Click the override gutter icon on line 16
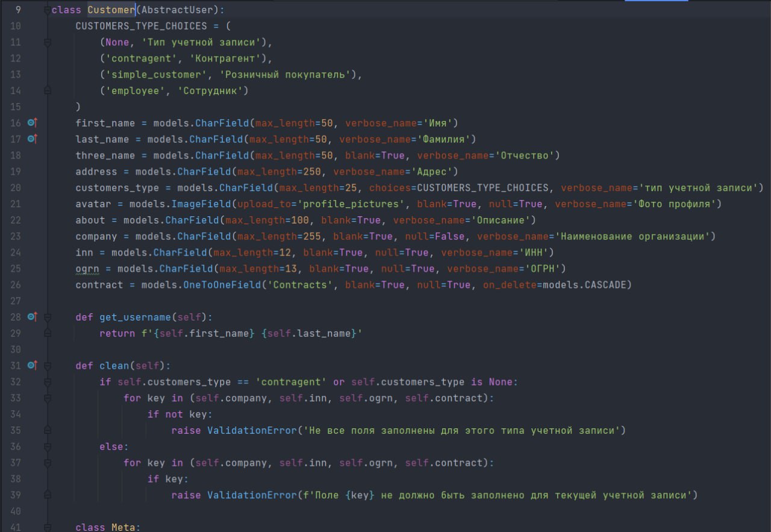The image size is (771, 532). click(33, 123)
